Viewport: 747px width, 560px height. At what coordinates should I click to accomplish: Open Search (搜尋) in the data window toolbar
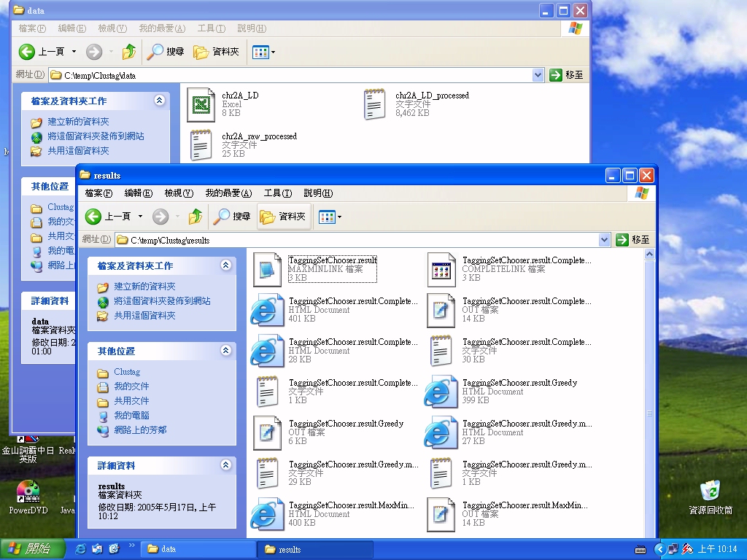click(165, 52)
